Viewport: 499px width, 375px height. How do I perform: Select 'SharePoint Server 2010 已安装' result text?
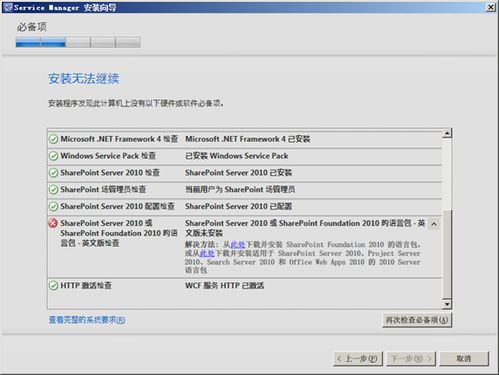coord(238,173)
